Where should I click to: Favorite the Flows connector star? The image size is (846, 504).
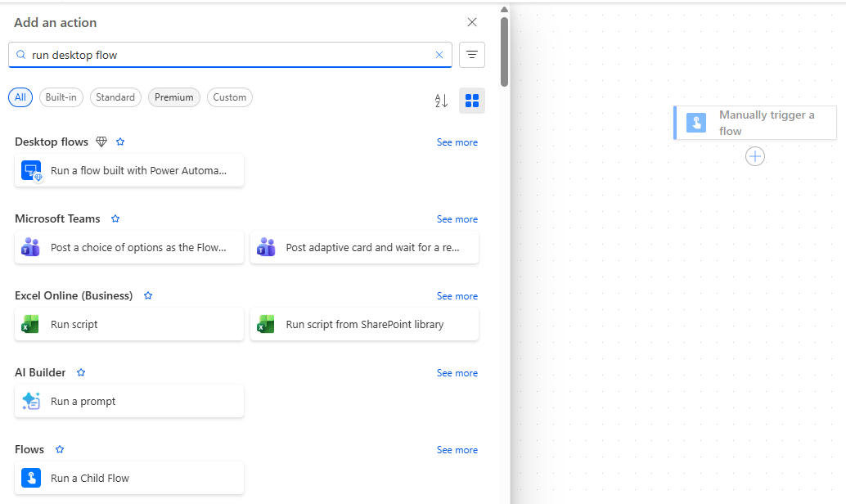pyautogui.click(x=60, y=449)
